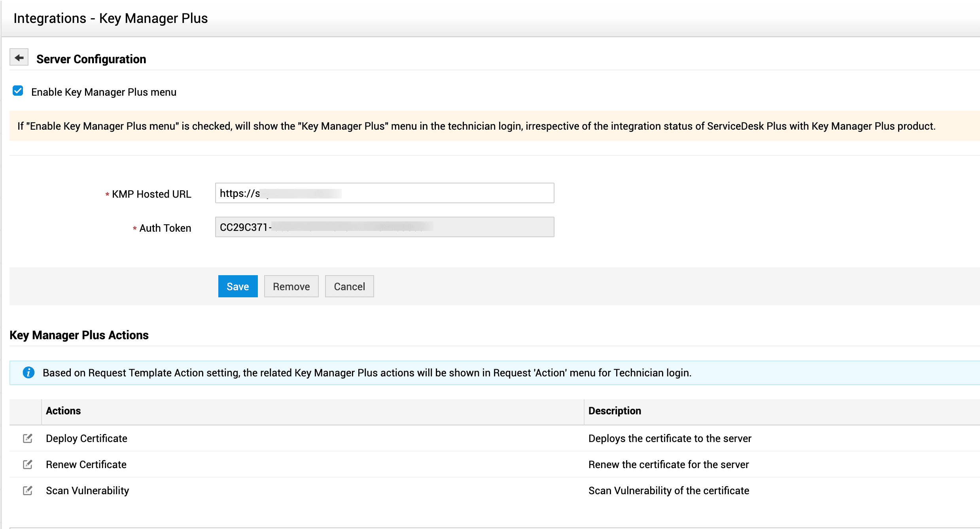980x529 pixels.
Task: Click the Enable Key Manager Plus menu label
Action: pyautogui.click(x=104, y=92)
